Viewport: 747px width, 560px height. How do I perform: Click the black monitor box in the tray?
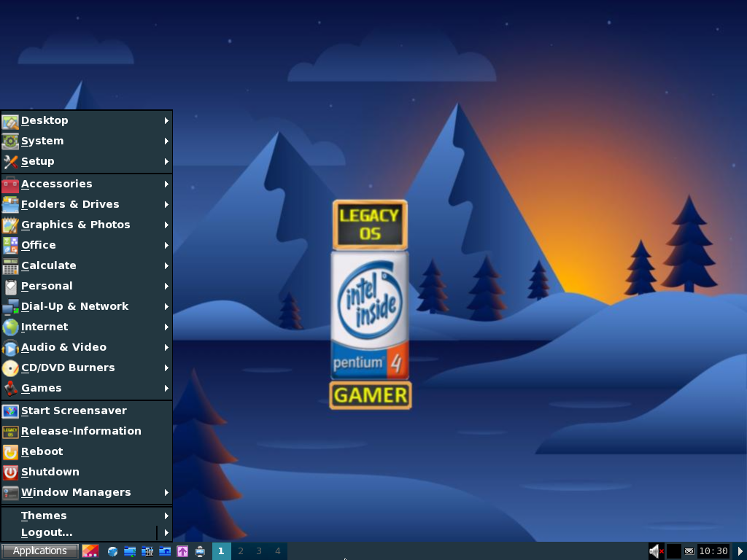[x=673, y=551]
